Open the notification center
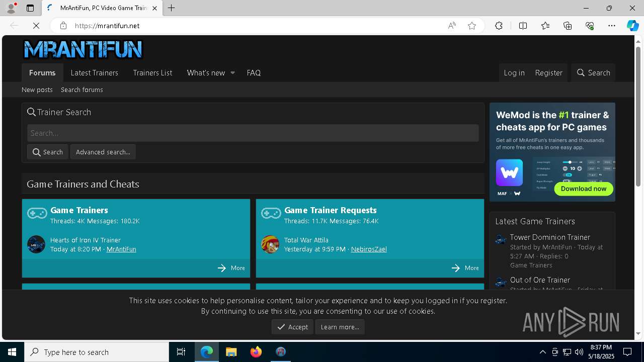The height and width of the screenshot is (362, 644). click(x=627, y=352)
